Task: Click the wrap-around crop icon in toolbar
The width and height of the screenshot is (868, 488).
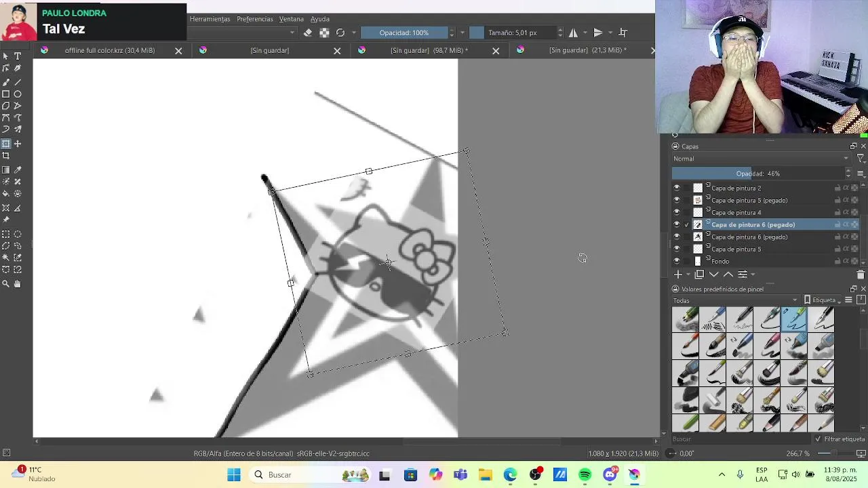Action: 623,33
